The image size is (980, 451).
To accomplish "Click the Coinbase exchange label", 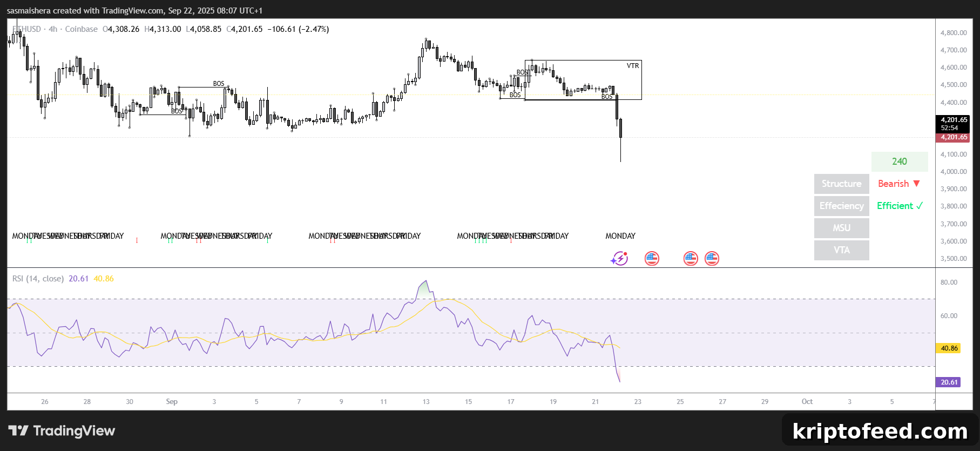I will click(x=82, y=29).
